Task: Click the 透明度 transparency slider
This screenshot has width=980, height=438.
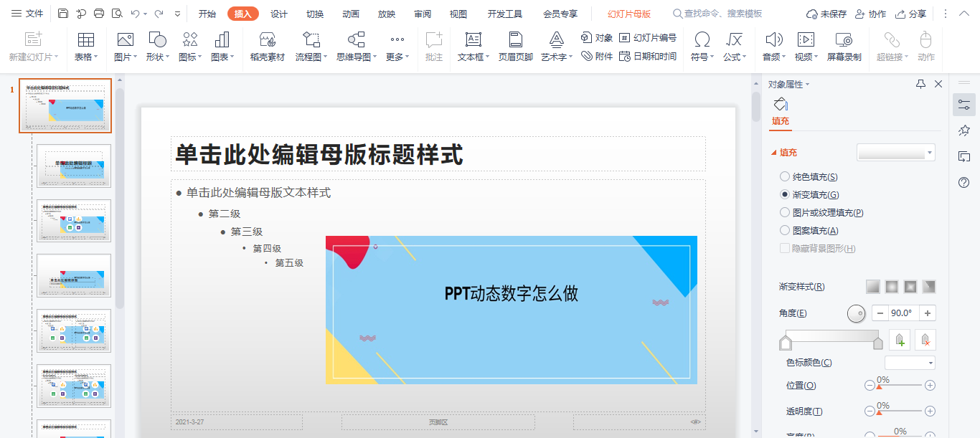Action: coord(900,411)
